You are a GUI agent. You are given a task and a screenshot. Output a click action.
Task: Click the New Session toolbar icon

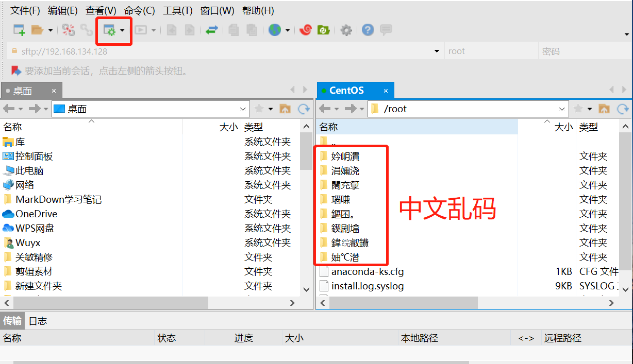[x=19, y=30]
